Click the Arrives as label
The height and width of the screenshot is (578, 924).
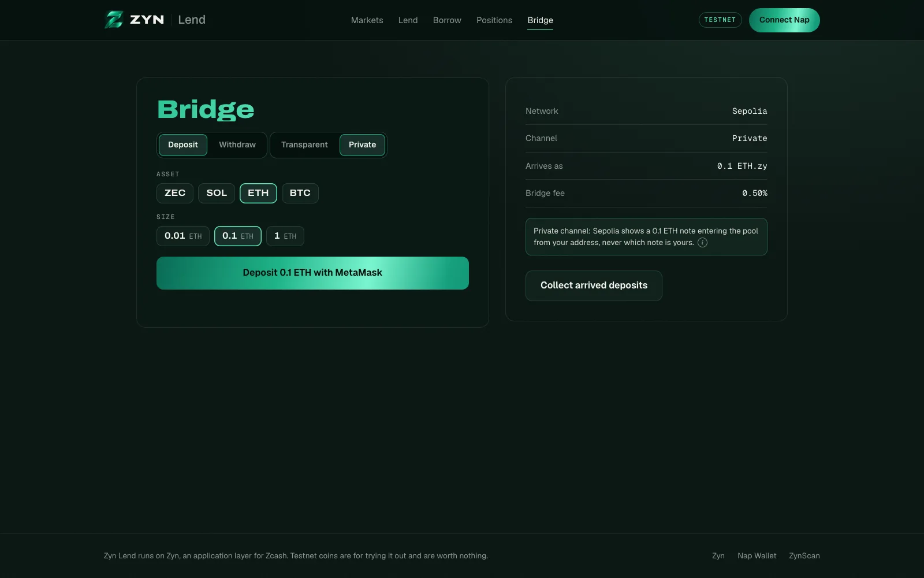[544, 166]
